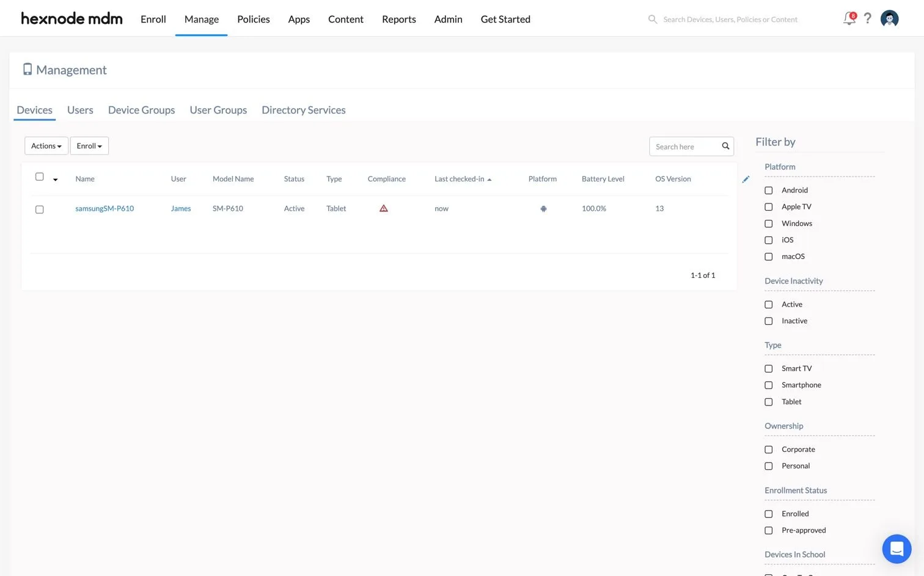
Task: Click the magnifier icon in device search
Action: (x=725, y=147)
